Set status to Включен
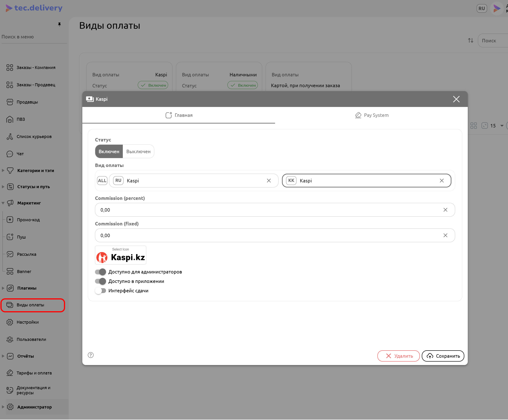508x420 pixels. (109, 152)
